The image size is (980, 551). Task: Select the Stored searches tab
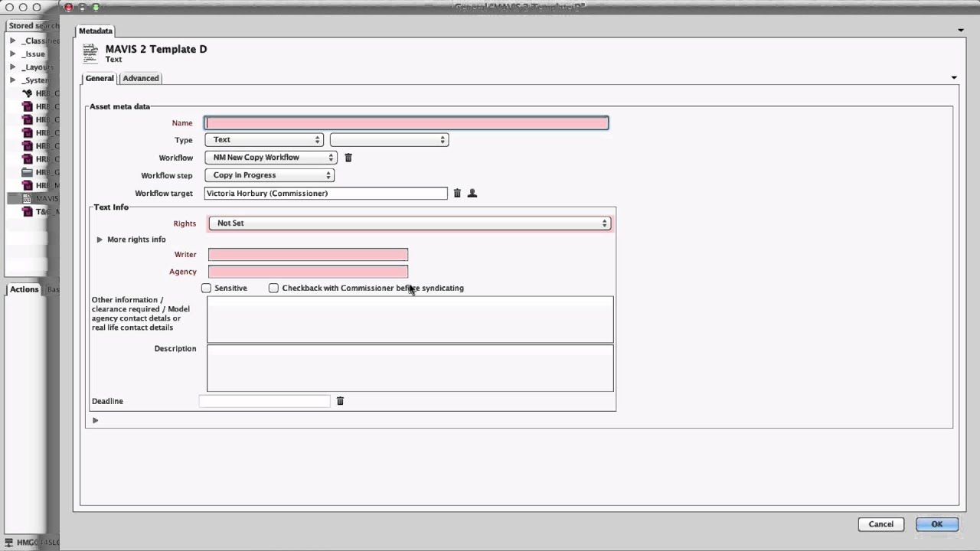[x=33, y=25]
